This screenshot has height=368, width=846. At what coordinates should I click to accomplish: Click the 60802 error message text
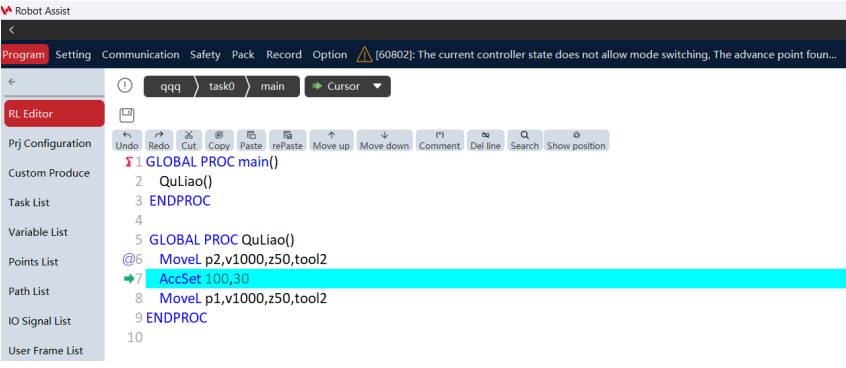click(x=606, y=54)
